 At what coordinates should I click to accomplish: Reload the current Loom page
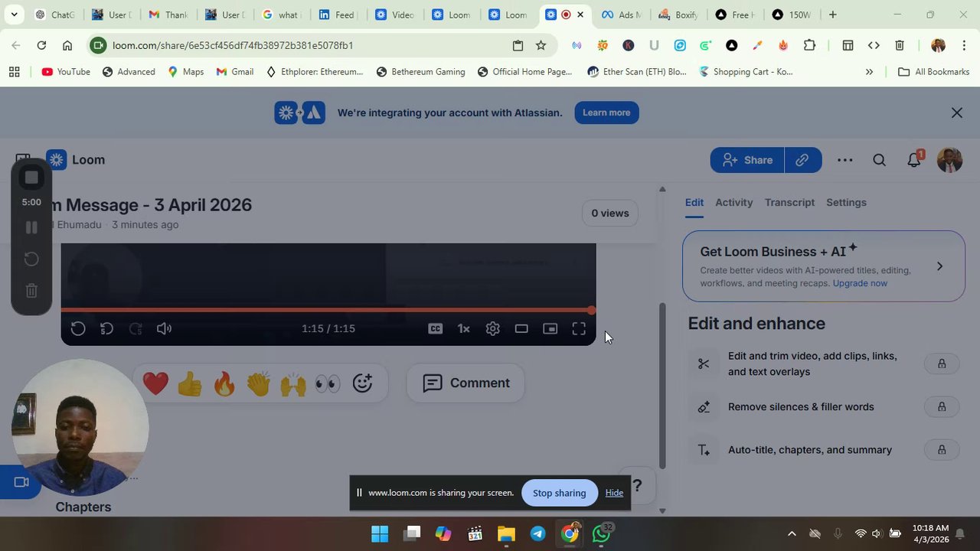pyautogui.click(x=41, y=45)
